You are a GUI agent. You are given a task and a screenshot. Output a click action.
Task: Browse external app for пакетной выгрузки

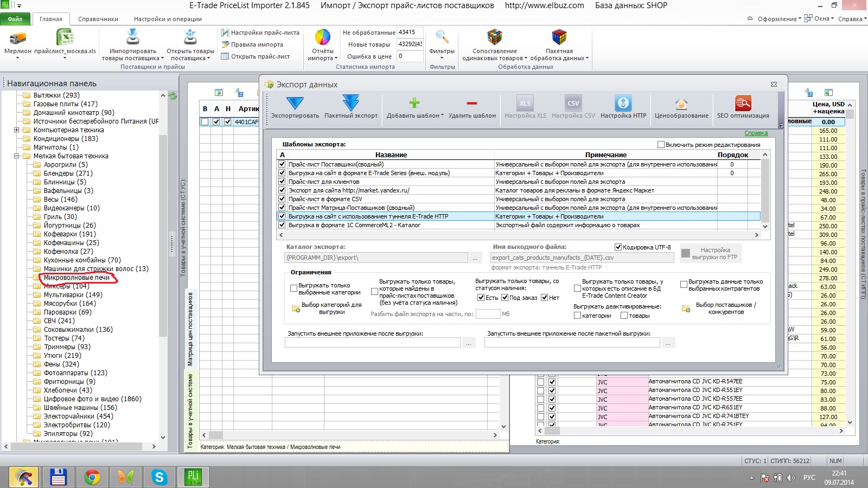668,343
